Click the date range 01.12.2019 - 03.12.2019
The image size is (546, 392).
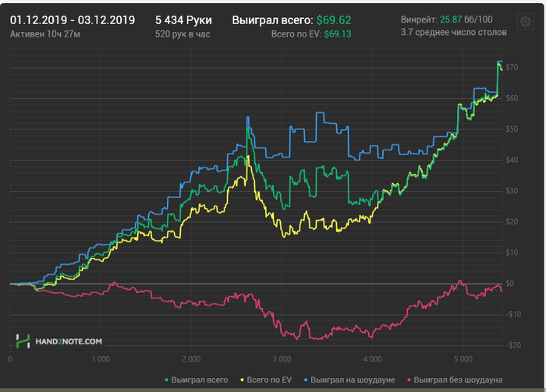[x=73, y=20]
